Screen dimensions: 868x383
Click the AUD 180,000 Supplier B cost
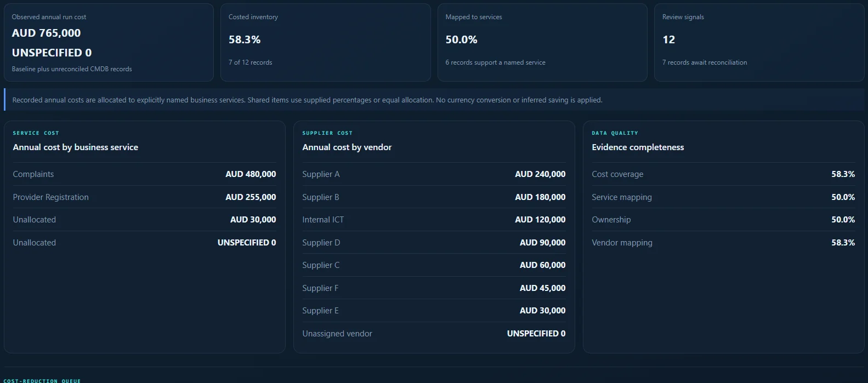(540, 197)
